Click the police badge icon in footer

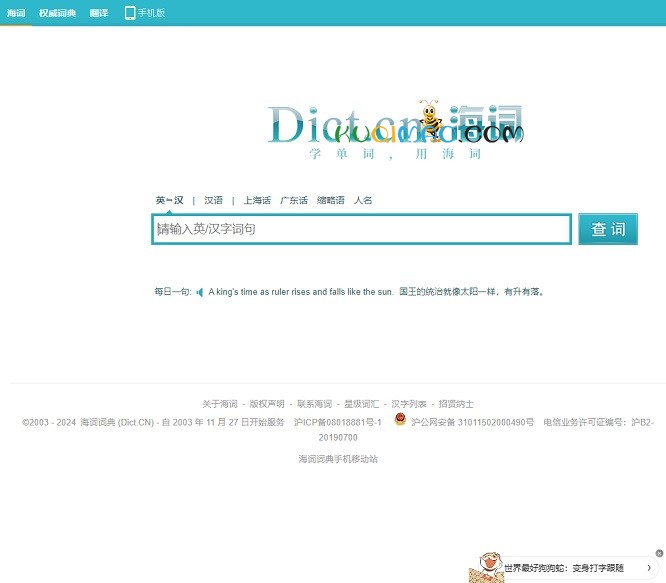click(x=400, y=419)
